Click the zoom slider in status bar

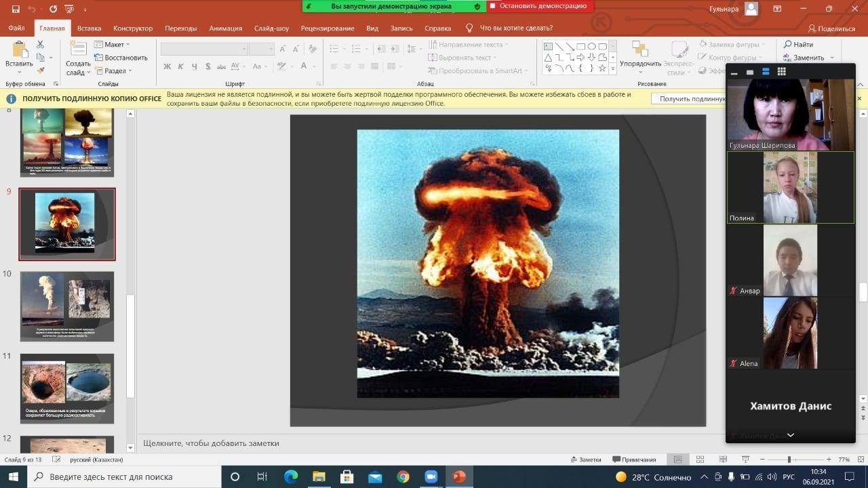pyautogui.click(x=788, y=460)
